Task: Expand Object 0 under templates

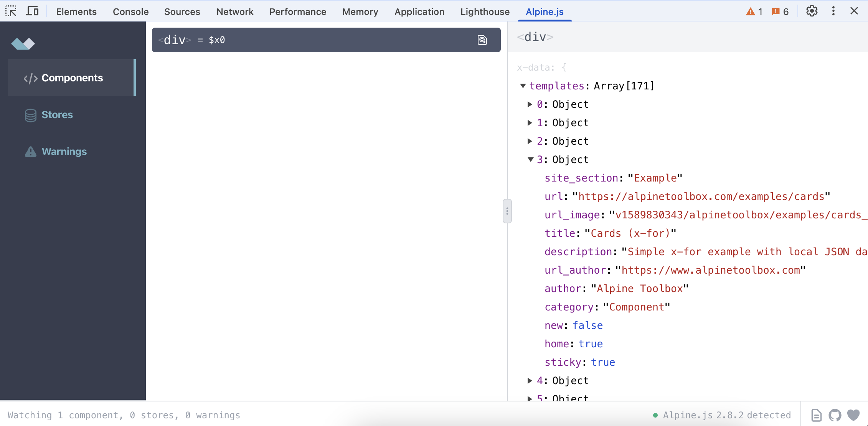Action: 530,104
